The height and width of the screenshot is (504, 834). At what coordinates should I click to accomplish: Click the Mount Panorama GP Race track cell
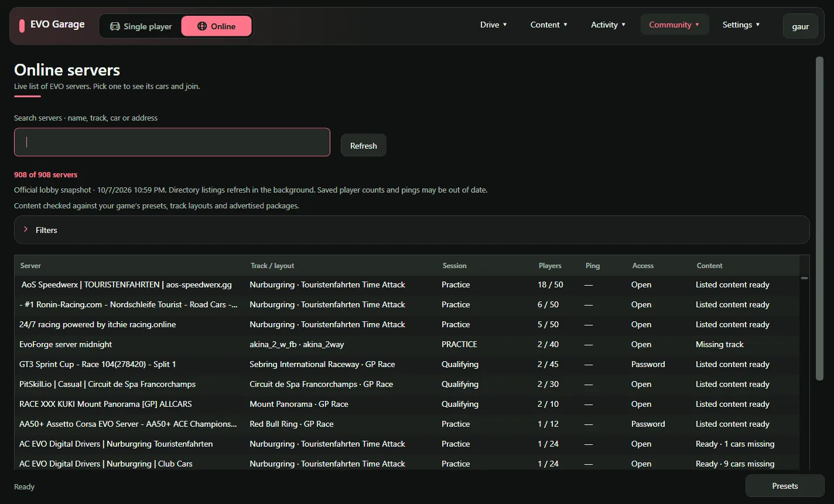(x=299, y=404)
